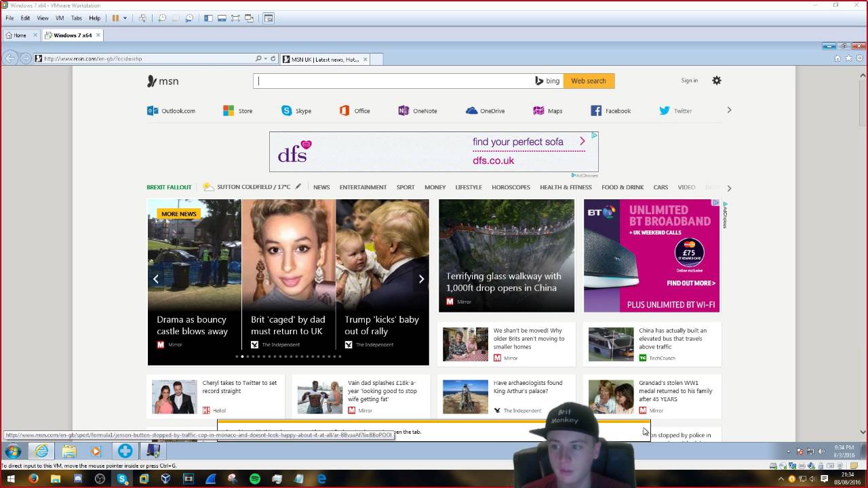This screenshot has width=868, height=488.
Task: Open the VMware View menu
Action: [x=43, y=18]
